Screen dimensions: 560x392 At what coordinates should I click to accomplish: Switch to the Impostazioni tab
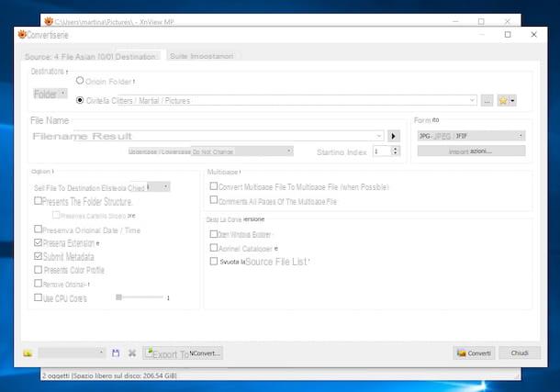point(201,56)
